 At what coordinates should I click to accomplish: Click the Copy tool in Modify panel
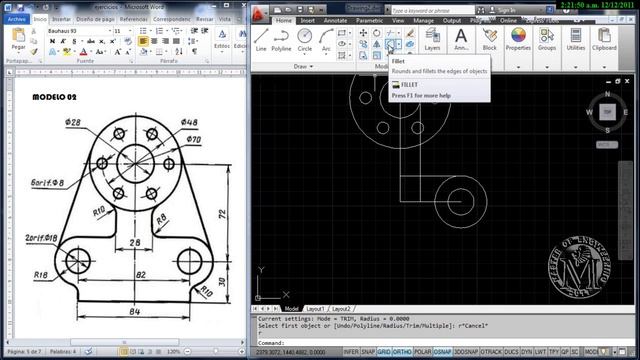[363, 44]
